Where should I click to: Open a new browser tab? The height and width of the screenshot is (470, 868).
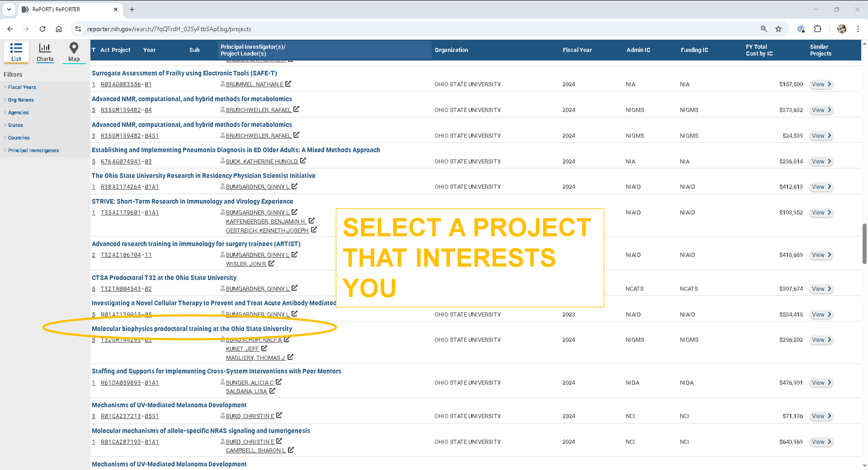coord(132,9)
